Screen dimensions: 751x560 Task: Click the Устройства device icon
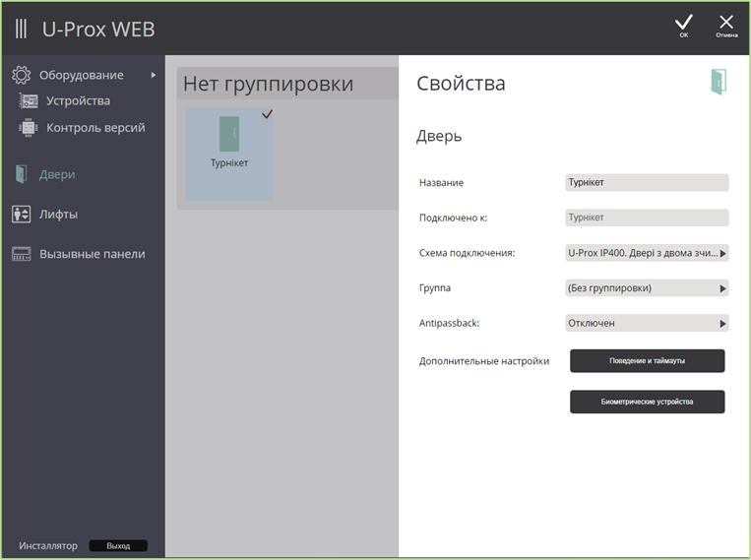pyautogui.click(x=29, y=101)
